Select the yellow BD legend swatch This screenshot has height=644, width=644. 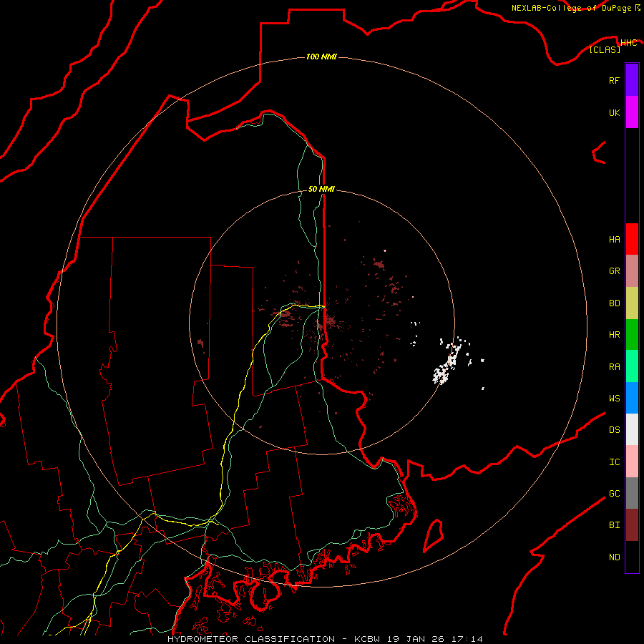coord(632,303)
